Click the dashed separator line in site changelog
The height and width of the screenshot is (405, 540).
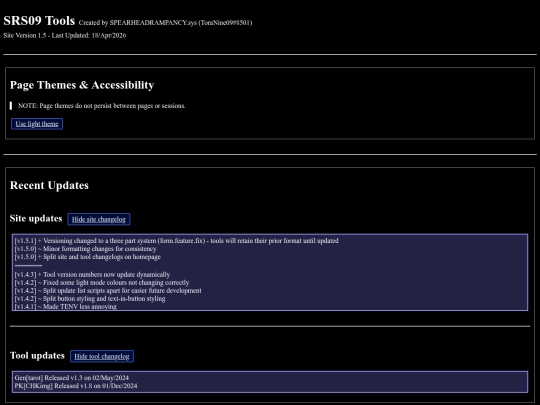tap(28, 266)
